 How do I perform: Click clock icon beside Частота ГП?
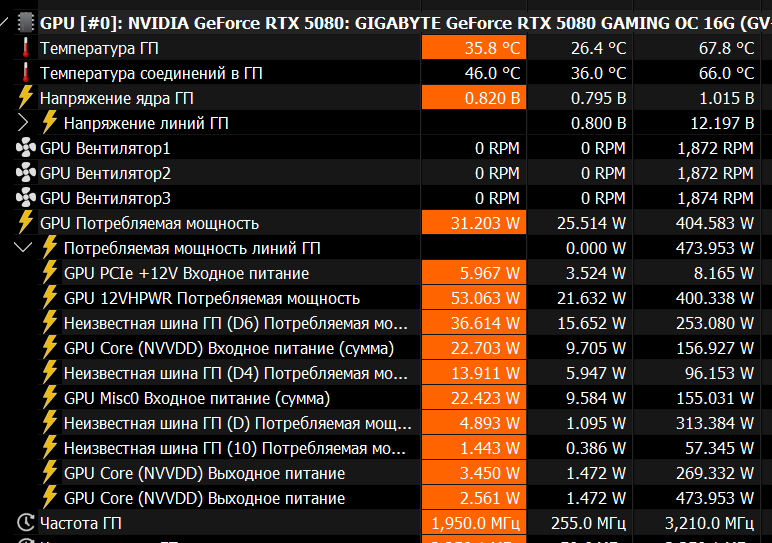click(x=26, y=523)
